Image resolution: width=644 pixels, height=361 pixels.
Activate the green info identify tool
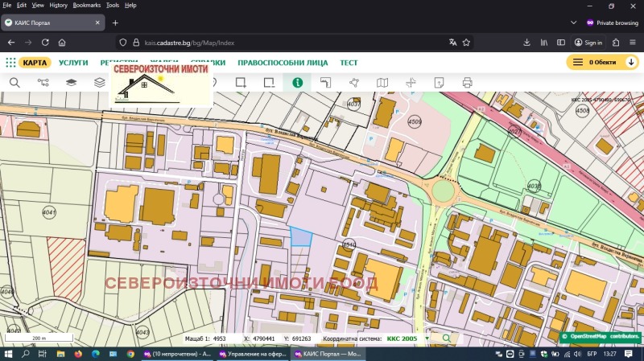(297, 82)
